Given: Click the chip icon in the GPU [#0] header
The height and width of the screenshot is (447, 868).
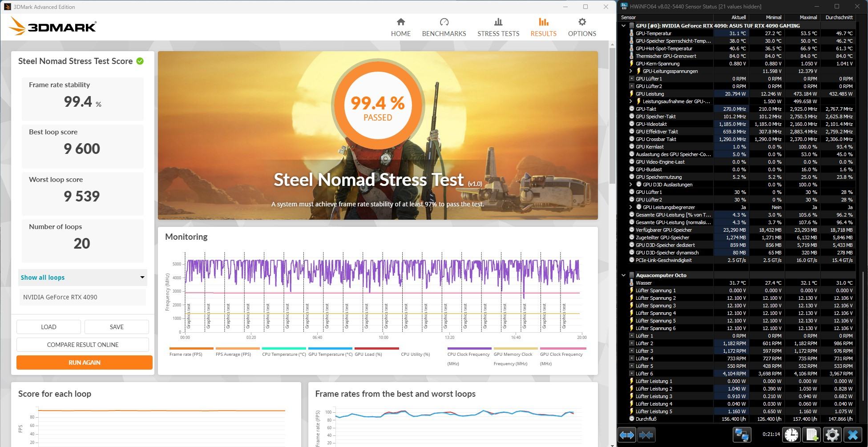Looking at the screenshot, I should pos(631,26).
